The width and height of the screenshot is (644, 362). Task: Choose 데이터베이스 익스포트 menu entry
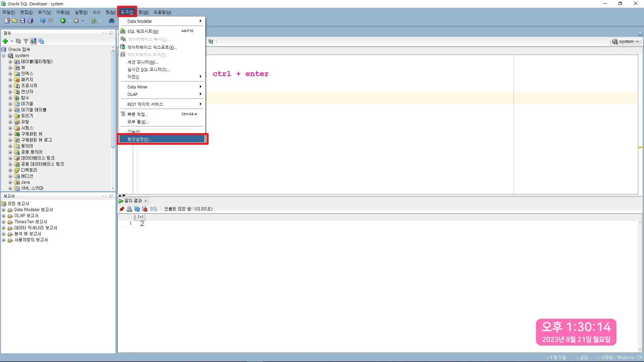pos(152,47)
